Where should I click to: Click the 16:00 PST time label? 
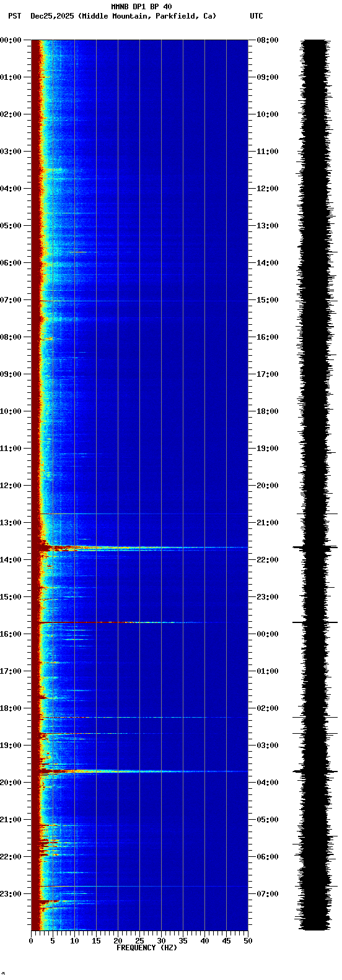11,634
